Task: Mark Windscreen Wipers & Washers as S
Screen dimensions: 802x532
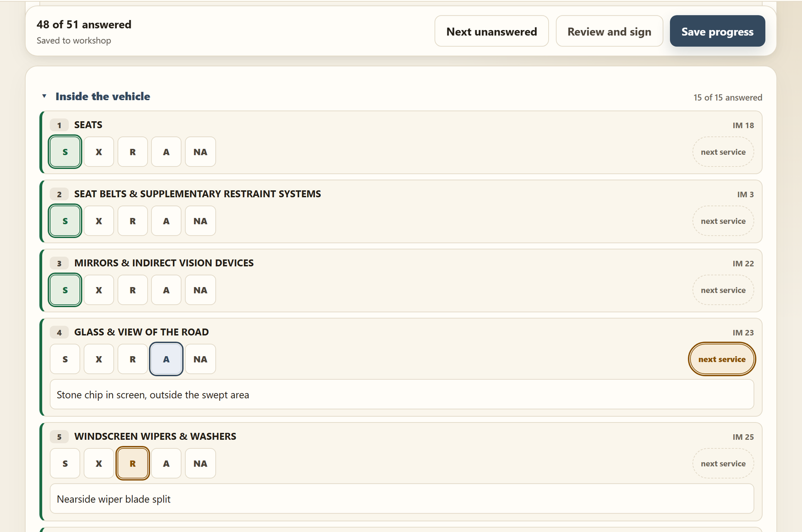Action: tap(65, 463)
